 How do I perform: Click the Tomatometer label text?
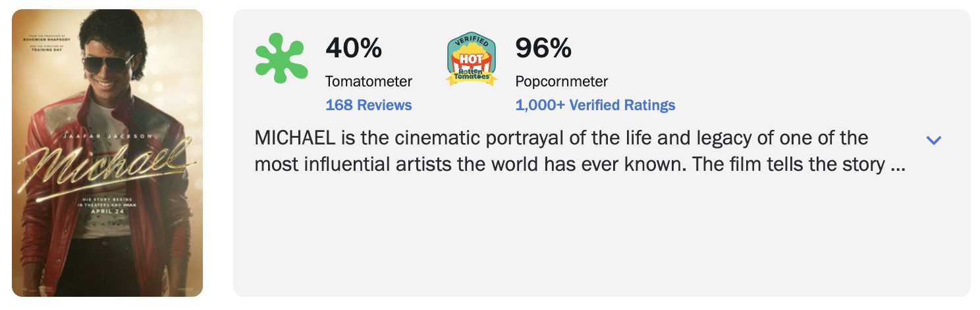click(x=368, y=82)
